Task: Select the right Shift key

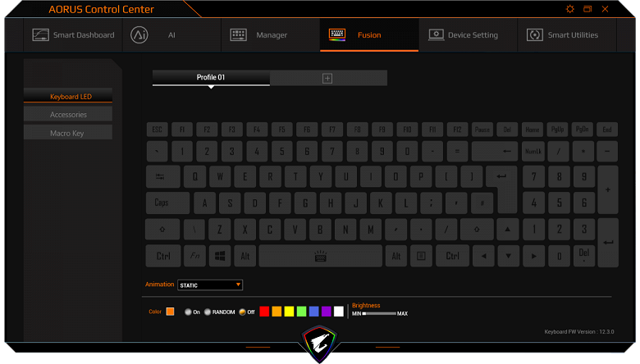Action: tap(477, 230)
